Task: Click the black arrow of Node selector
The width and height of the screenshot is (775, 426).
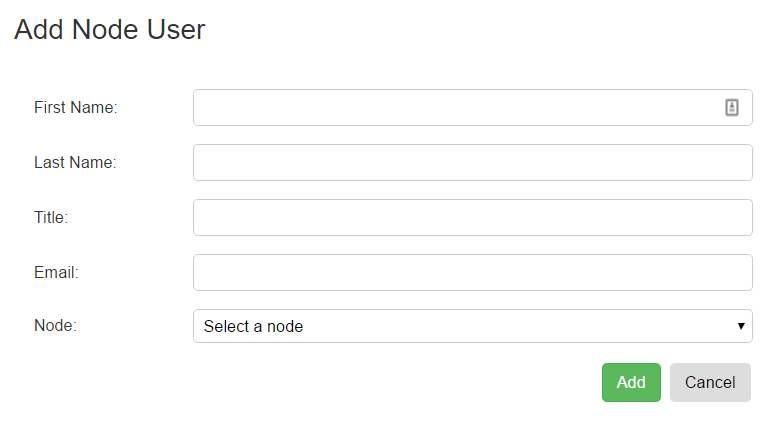Action: tap(741, 326)
